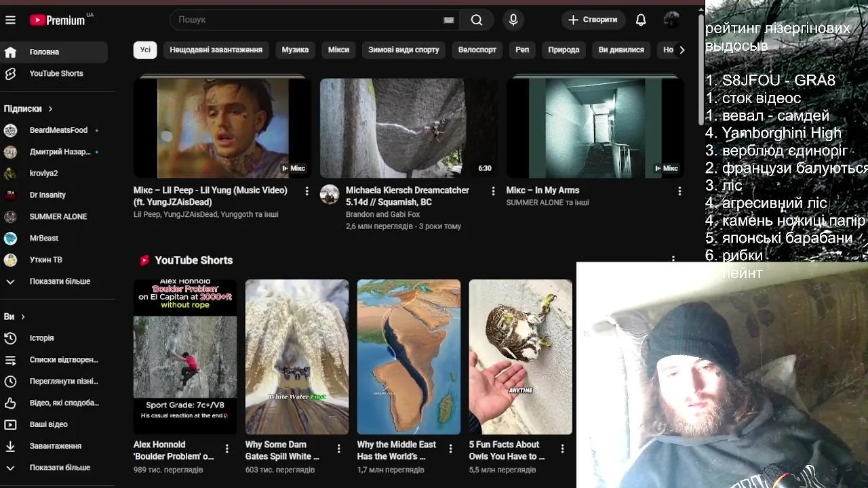This screenshot has height=488, width=868.
Task: Select the Усі filter chip
Action: click(x=145, y=49)
